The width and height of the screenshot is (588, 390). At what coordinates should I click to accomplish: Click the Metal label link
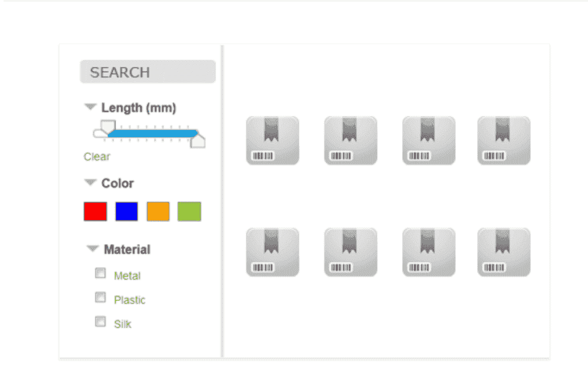pos(127,276)
